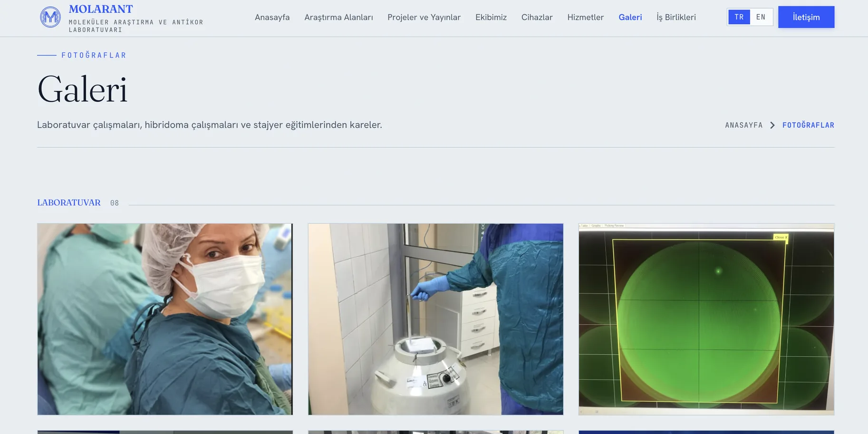Click the FOTOĞRAFLAR label above Galeri
868x434 pixels.
(x=94, y=55)
